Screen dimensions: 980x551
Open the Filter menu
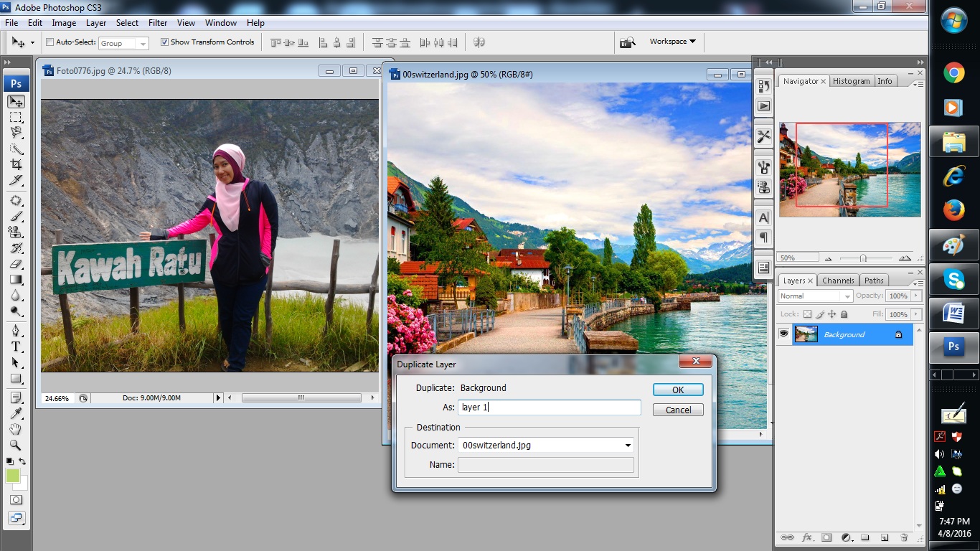click(x=157, y=23)
